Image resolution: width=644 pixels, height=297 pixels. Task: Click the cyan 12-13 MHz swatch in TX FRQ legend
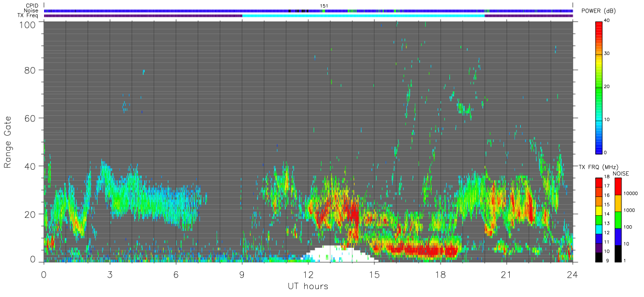coord(598,229)
